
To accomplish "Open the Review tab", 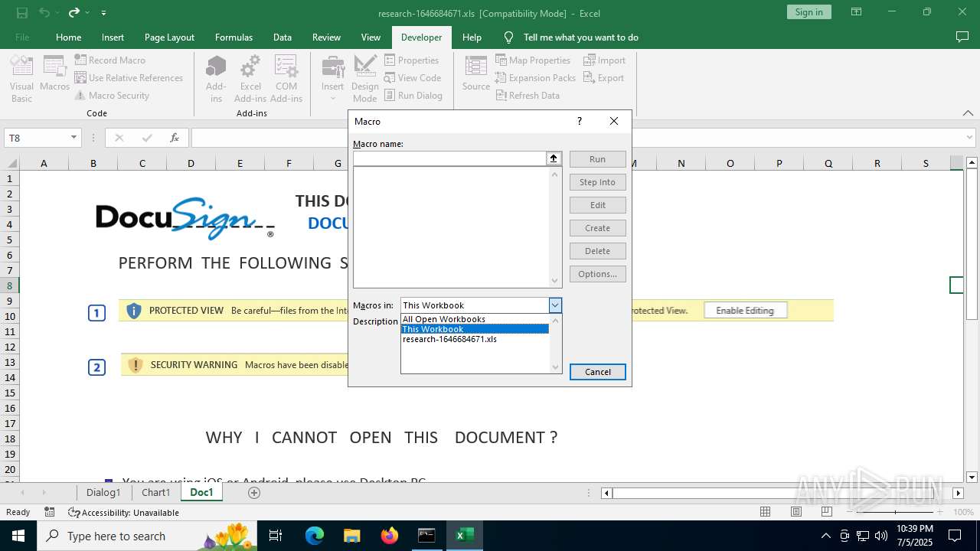I will pyautogui.click(x=326, y=37).
